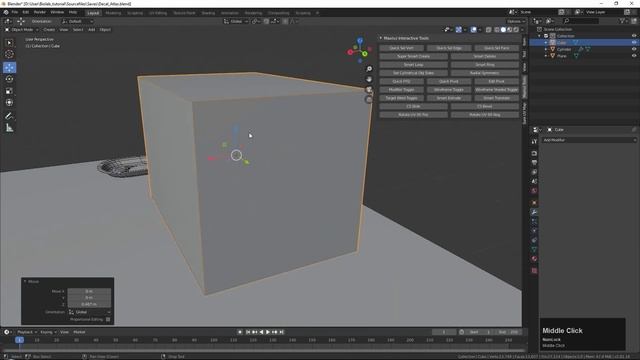This screenshot has height=360, width=640.
Task: Toggle proportional editing in header
Action: click(x=285, y=21)
